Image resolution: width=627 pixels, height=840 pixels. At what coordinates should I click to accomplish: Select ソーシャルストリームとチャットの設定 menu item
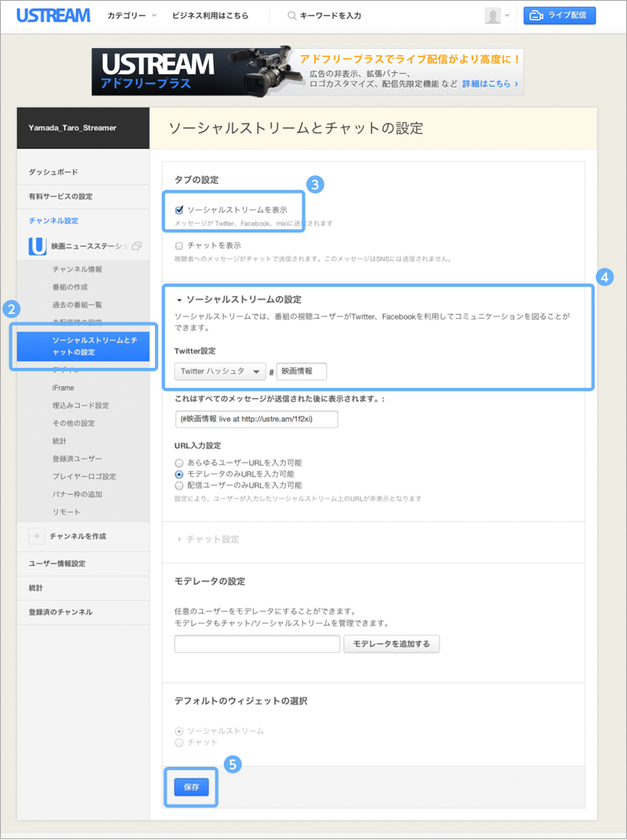pos(83,346)
